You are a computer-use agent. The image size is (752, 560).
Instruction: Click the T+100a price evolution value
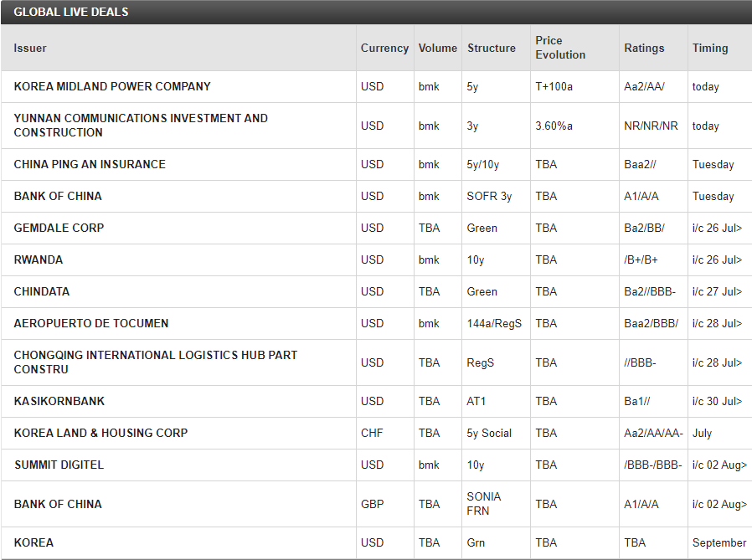point(554,86)
